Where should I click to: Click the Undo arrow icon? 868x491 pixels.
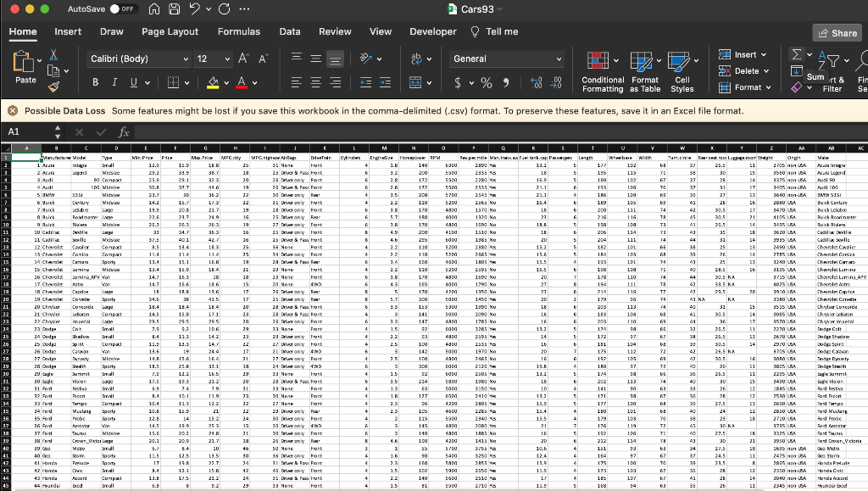194,8
